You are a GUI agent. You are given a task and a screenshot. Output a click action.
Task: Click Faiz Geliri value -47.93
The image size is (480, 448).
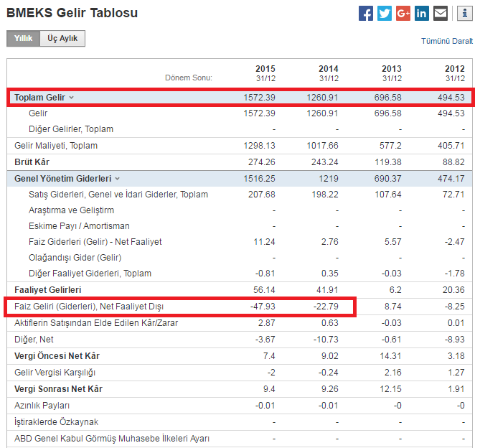[x=263, y=307]
